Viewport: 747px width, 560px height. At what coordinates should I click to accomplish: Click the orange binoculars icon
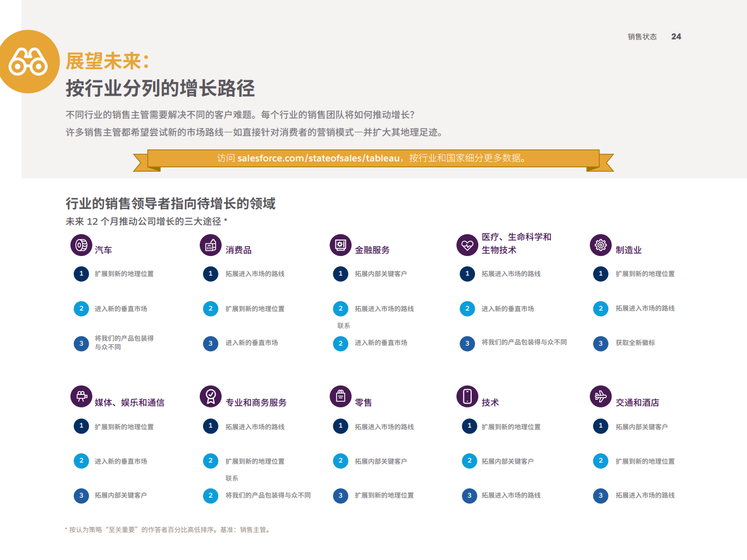pyautogui.click(x=28, y=62)
